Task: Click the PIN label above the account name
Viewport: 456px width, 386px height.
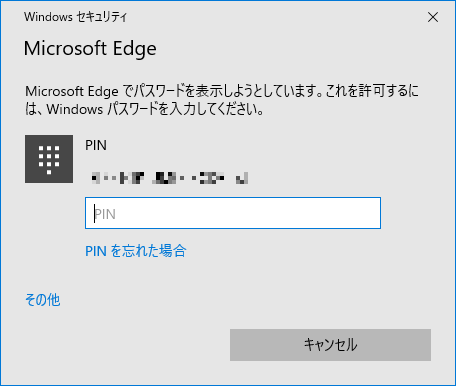Action: click(x=96, y=145)
